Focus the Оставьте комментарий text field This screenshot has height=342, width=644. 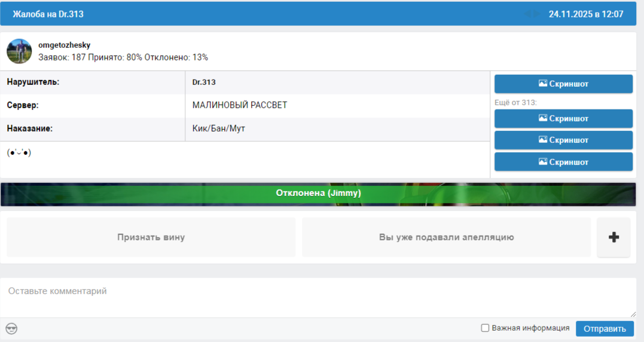(x=317, y=297)
